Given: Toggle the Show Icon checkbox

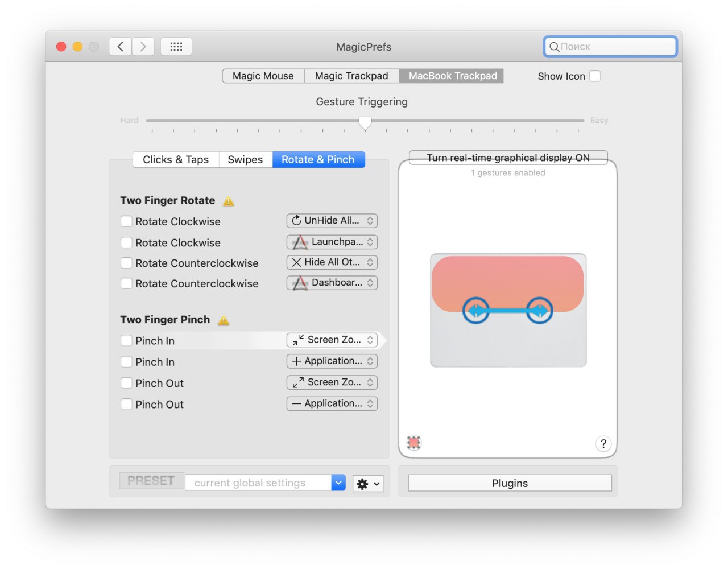Looking at the screenshot, I should click(595, 76).
